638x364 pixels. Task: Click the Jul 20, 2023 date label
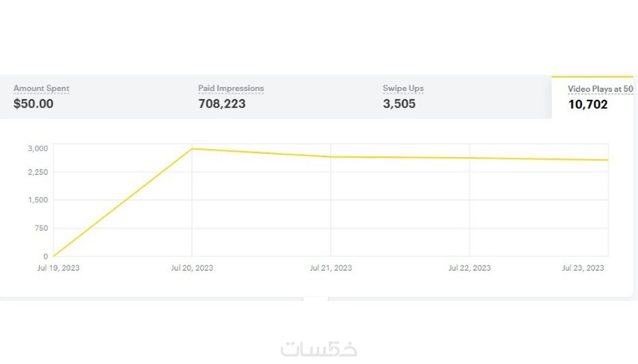click(192, 268)
